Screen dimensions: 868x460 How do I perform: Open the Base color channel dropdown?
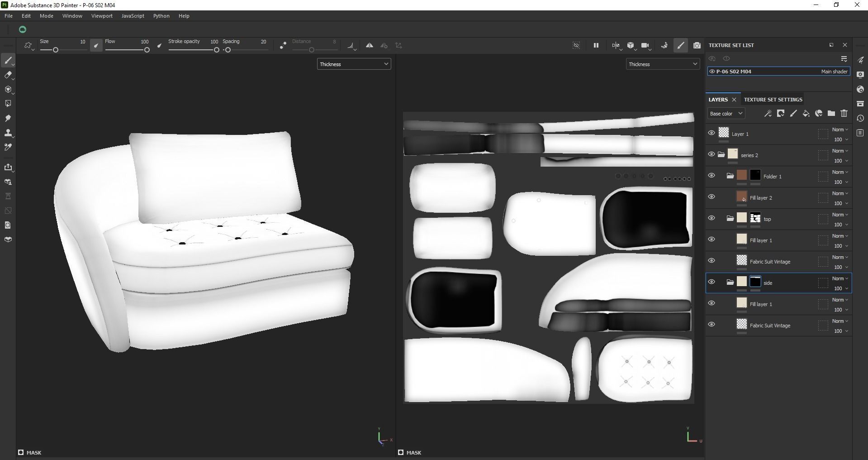[x=726, y=114]
